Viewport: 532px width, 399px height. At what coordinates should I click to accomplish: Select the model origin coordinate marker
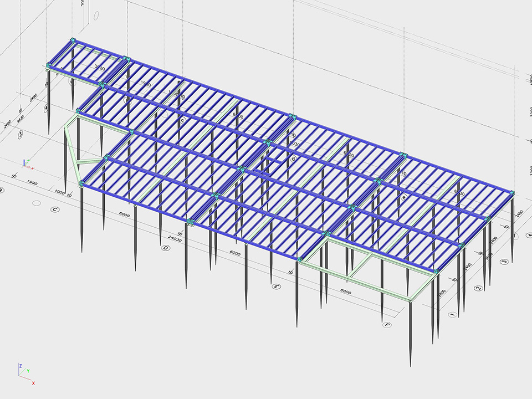point(27,164)
